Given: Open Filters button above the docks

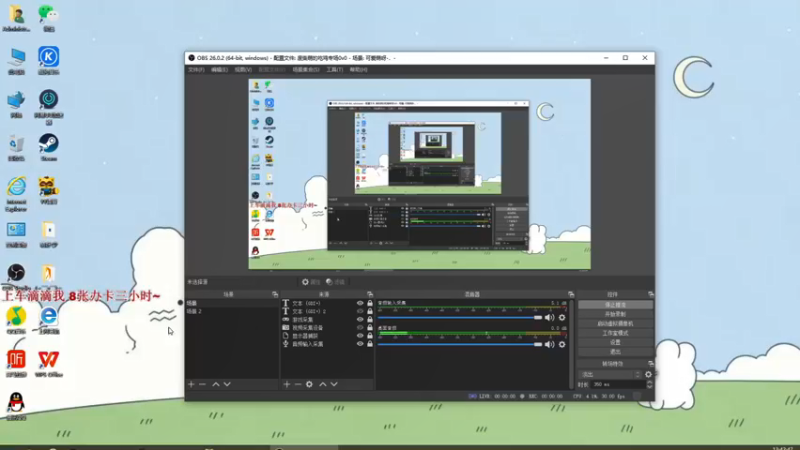Looking at the screenshot, I should (x=335, y=282).
